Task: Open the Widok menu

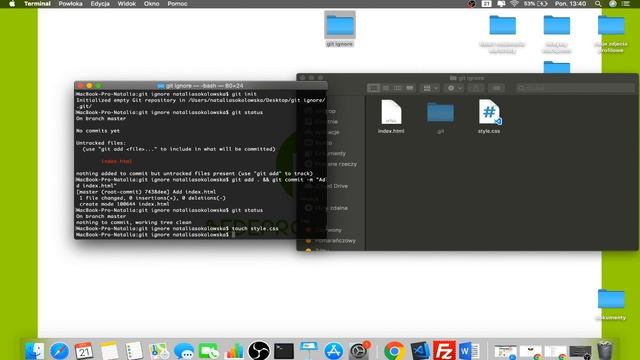Action: pyautogui.click(x=127, y=4)
